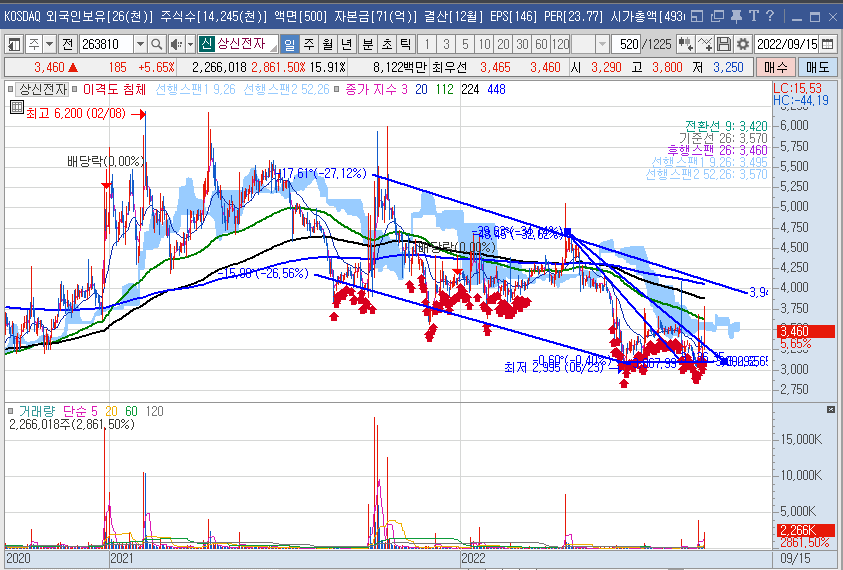Expand the interval combo dropdown arrow
843x570 pixels.
coord(603,44)
